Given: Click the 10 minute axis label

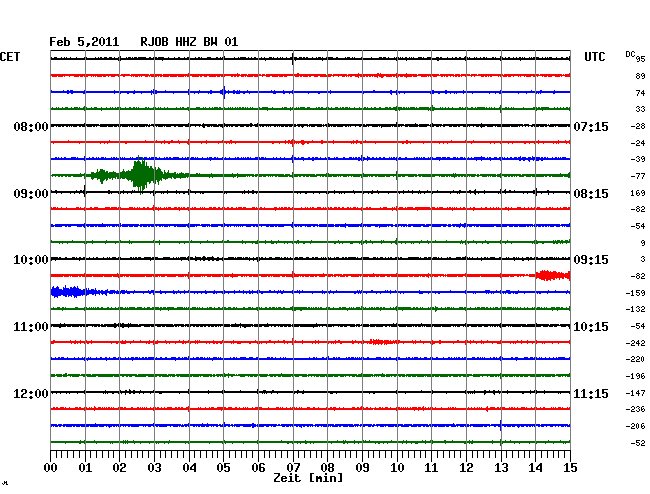Looking at the screenshot, I should pos(397,467).
